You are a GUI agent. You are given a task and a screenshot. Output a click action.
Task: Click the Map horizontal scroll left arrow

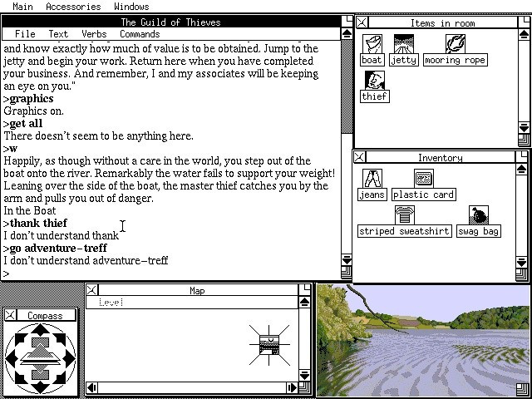point(91,387)
